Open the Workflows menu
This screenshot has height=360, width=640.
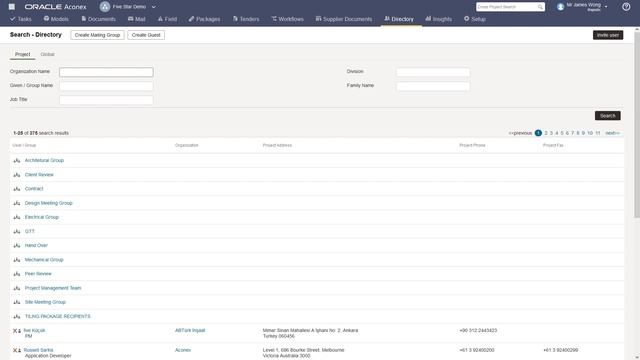coord(288,19)
